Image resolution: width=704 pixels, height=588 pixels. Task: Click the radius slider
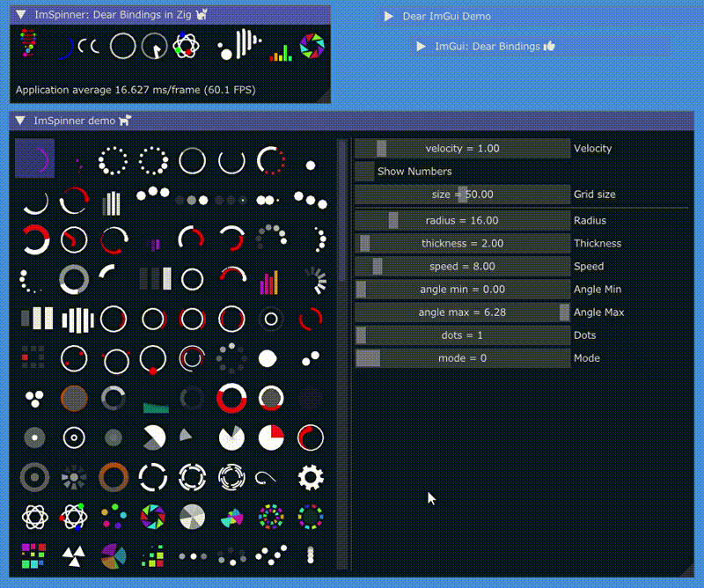(x=463, y=220)
